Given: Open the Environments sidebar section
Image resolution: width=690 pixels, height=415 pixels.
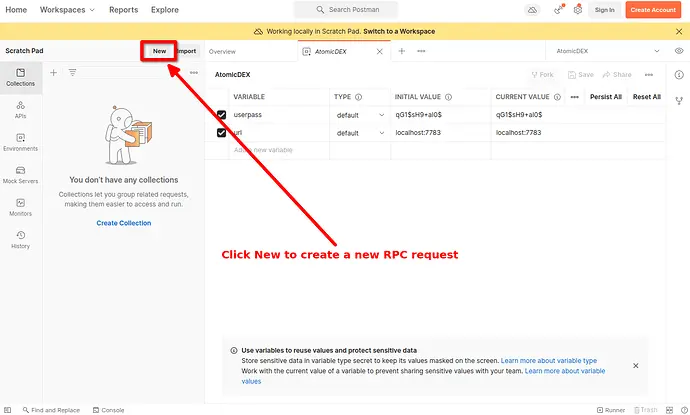Looking at the screenshot, I should point(21,141).
